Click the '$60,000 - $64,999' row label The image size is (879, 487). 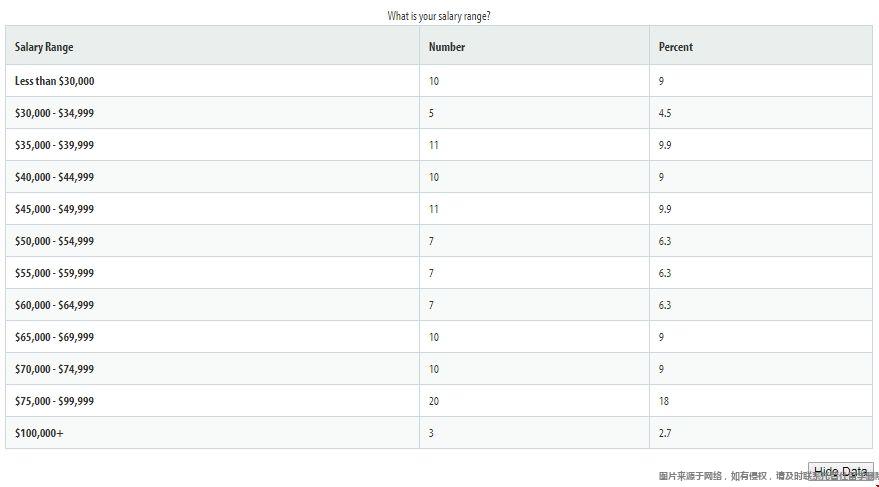pos(54,305)
